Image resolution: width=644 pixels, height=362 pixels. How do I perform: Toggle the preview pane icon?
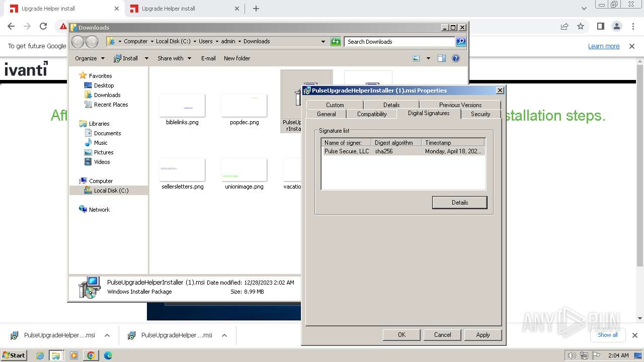442,58
